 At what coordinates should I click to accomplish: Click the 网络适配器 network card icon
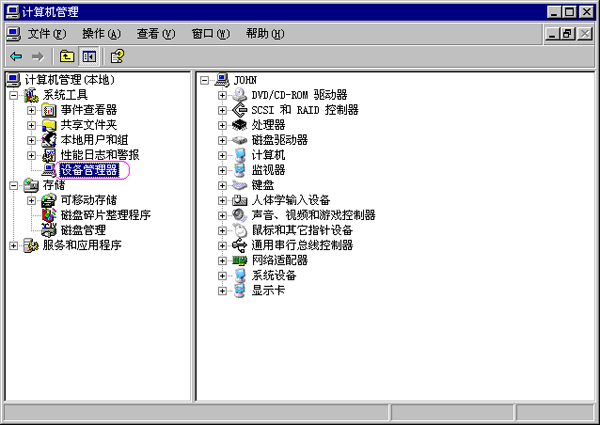(x=240, y=261)
